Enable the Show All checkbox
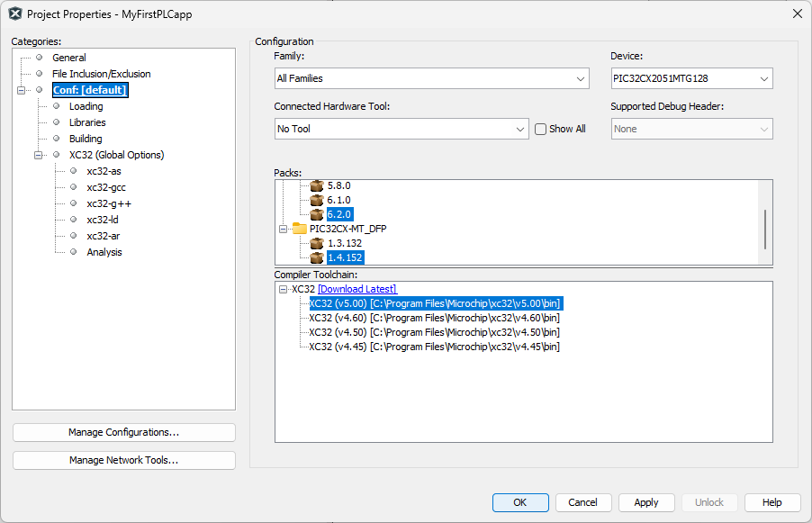The height and width of the screenshot is (523, 812). pyautogui.click(x=540, y=129)
